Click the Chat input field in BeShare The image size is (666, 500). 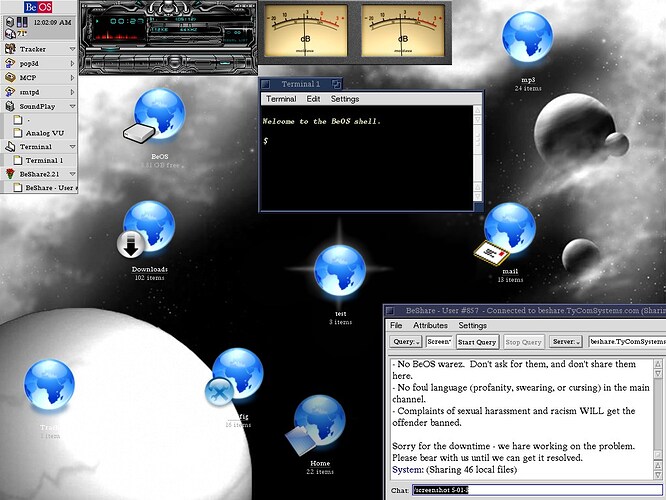coord(537,490)
